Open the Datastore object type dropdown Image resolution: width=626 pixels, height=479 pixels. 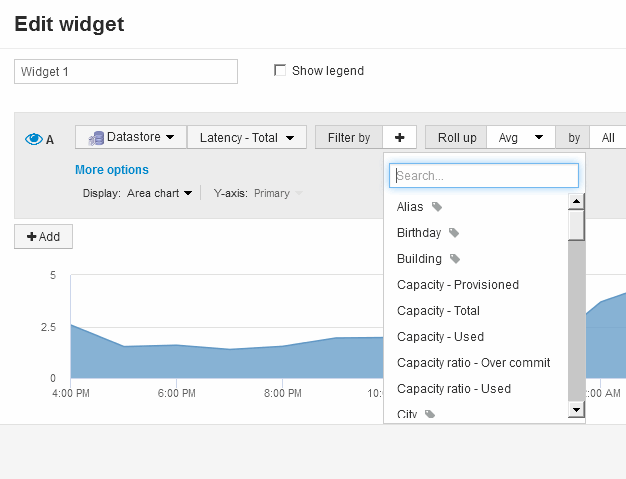[131, 138]
